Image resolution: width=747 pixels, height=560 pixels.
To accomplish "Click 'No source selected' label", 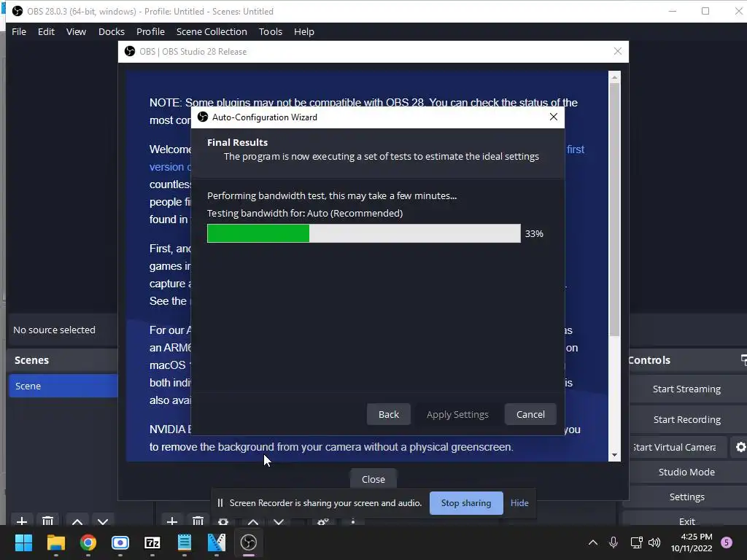I will point(54,330).
